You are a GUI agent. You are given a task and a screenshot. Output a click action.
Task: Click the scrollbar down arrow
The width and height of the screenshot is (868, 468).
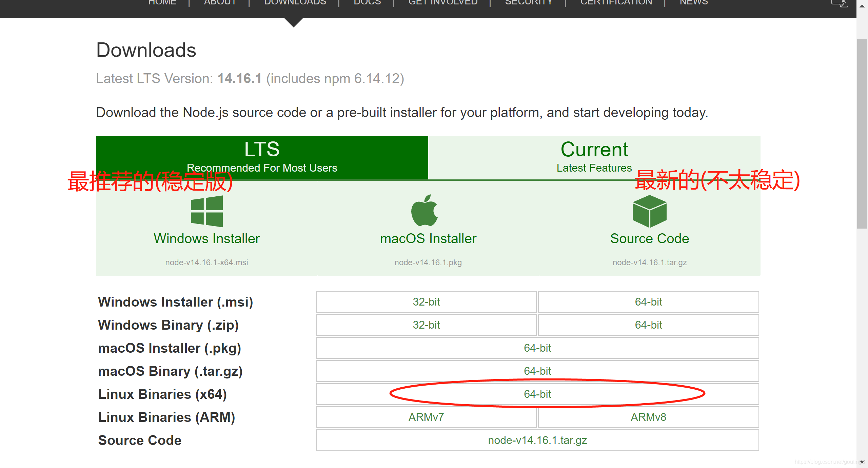click(x=862, y=462)
